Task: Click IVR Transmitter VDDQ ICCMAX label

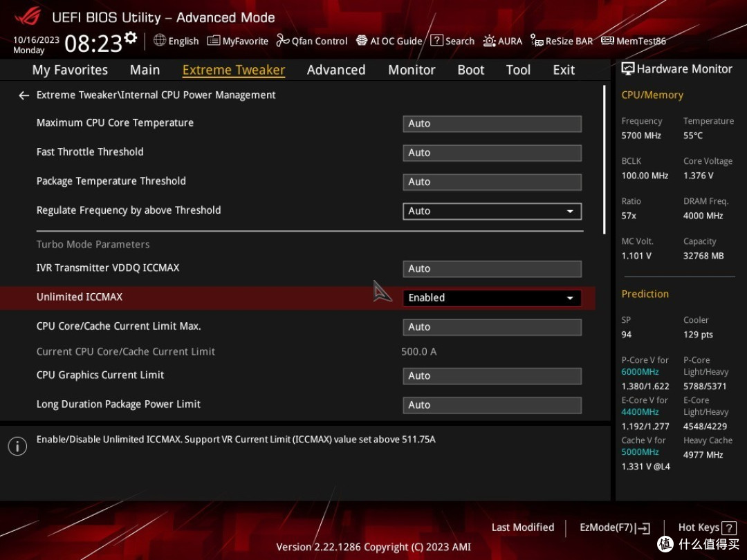Action: click(x=108, y=268)
